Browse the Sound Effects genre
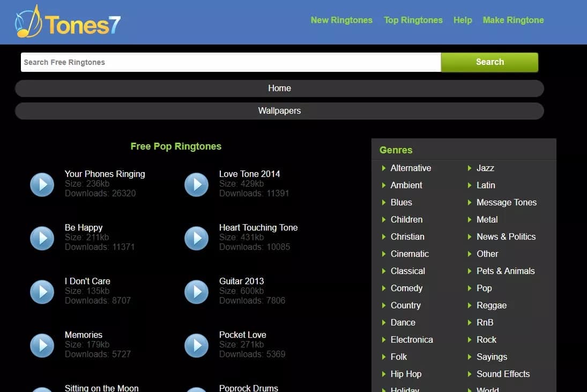This screenshot has width=587, height=392. (503, 374)
